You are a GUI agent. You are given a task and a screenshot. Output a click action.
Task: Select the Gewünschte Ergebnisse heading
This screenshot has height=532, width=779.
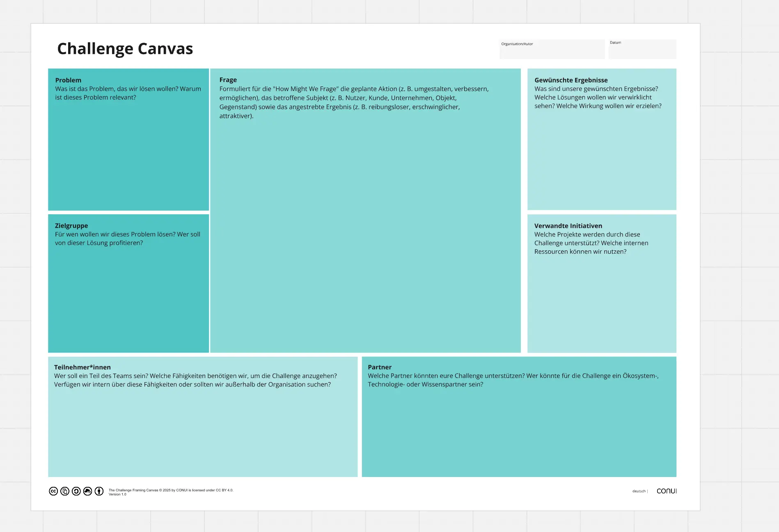point(571,80)
